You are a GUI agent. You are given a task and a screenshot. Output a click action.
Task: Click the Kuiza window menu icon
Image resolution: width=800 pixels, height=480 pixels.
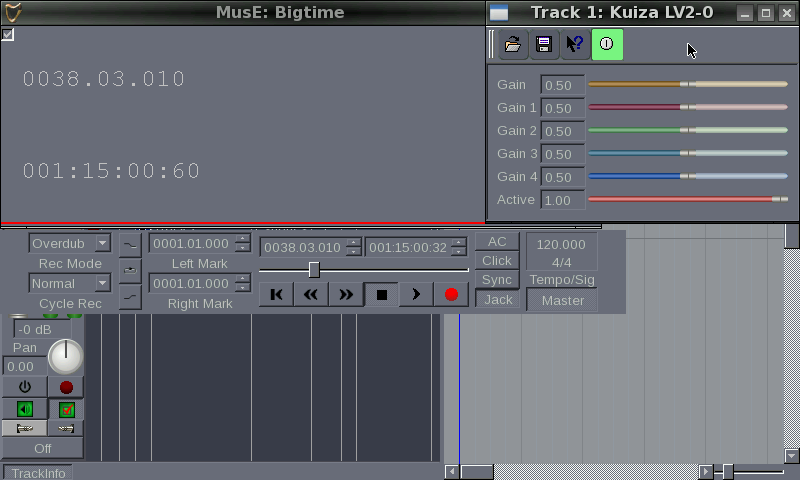pos(499,13)
